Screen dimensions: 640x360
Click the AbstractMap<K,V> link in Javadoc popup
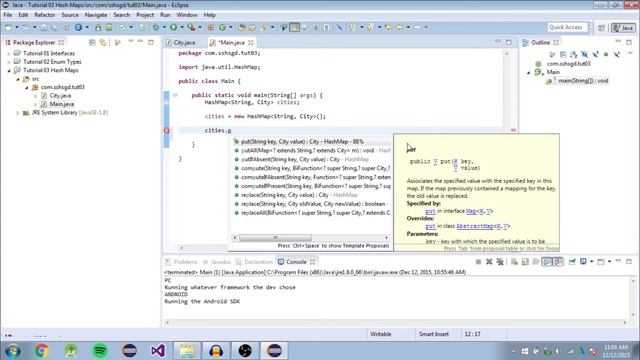coord(483,226)
